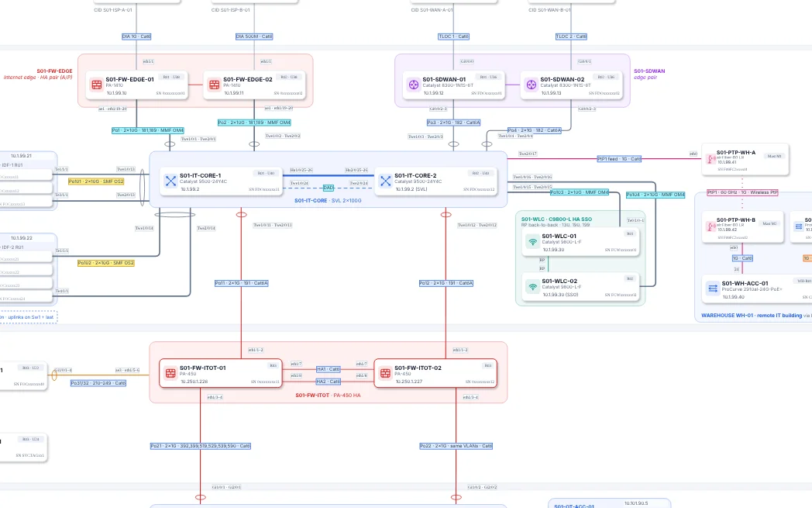Click the S01-IT-CORE-1 switch icon
This screenshot has height=508, width=812.
click(171, 181)
